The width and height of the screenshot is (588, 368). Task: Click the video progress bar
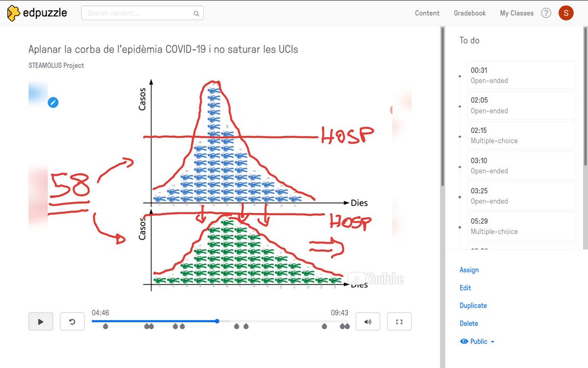(220, 321)
